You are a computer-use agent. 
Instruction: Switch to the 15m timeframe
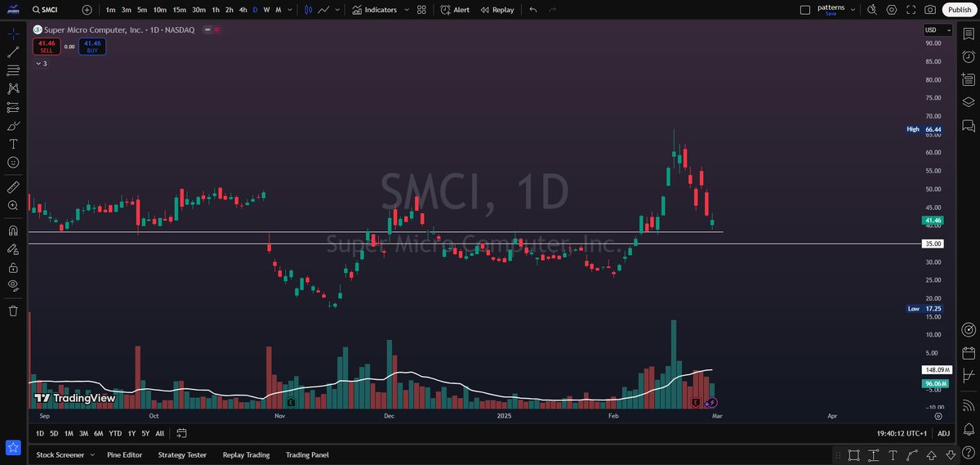coord(180,10)
